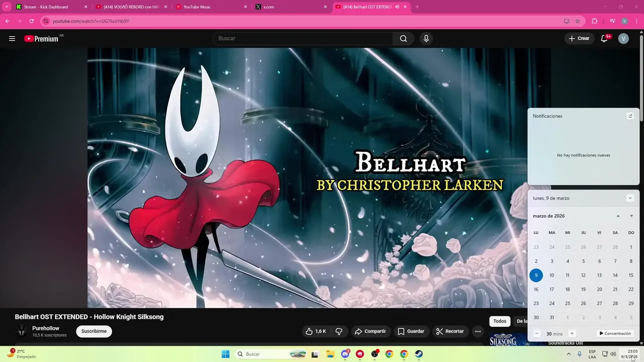Image resolution: width=644 pixels, height=362 pixels.
Task: Click the YouTube search input field
Action: 303,39
